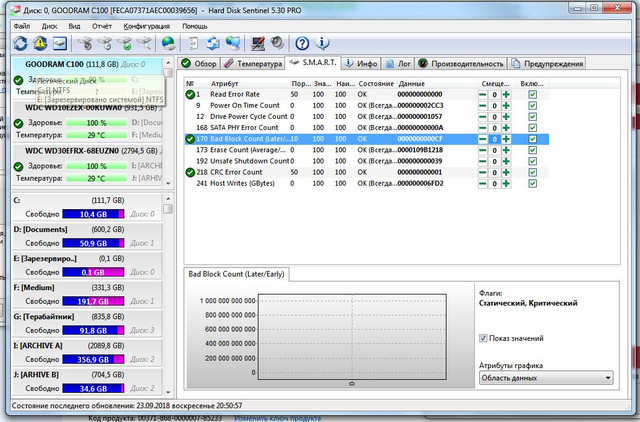640x422 pixels.
Task: Click the stethoscope disk test toolbar icon
Action: [85, 43]
